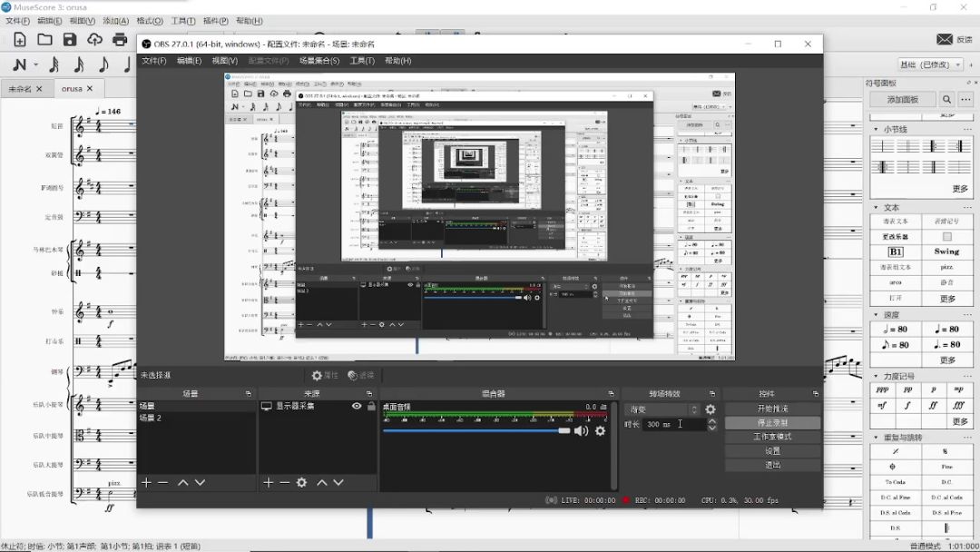Open source 滤镜 filters button
This screenshot has height=552, width=980.
[x=360, y=375]
